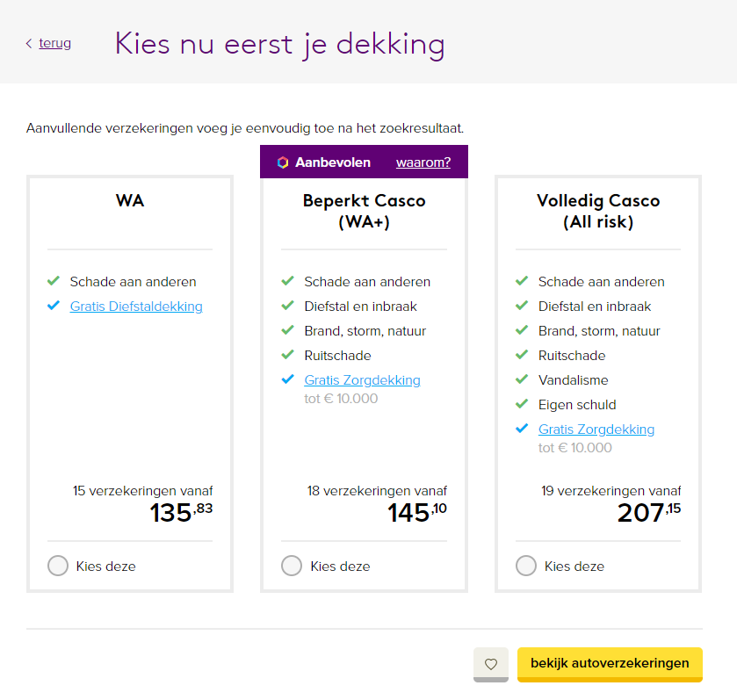Click green checkmark beside Schade aan anderen in WA

(x=54, y=282)
